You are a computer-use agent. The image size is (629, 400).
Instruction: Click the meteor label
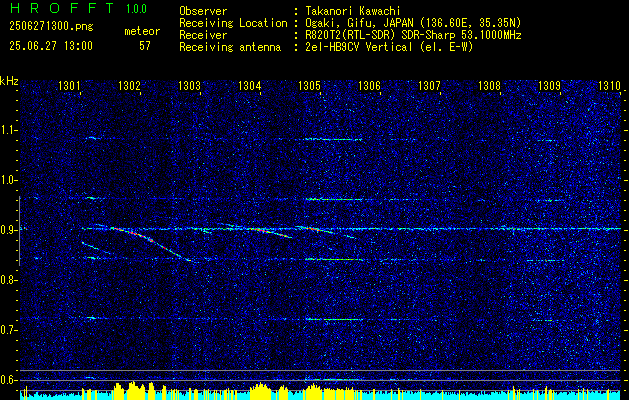(142, 31)
